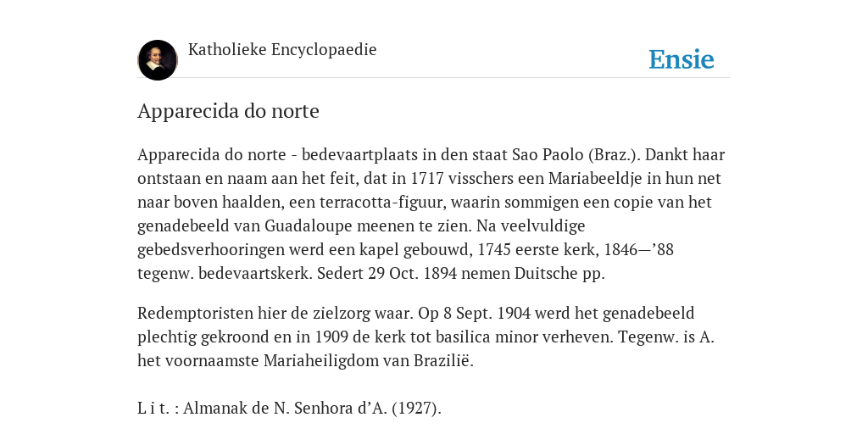Open the Katholieke Encyclopaedie author link
868x434 pixels.
pos(282,49)
